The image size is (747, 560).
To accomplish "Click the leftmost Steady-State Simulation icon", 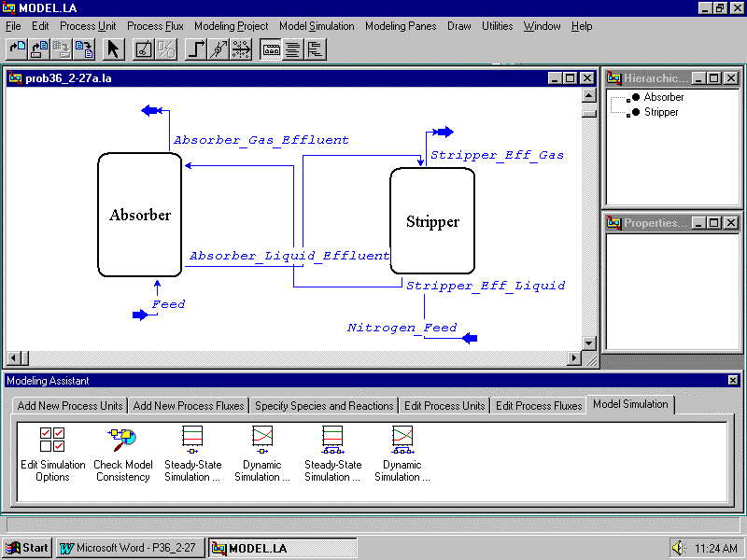I will [x=192, y=455].
